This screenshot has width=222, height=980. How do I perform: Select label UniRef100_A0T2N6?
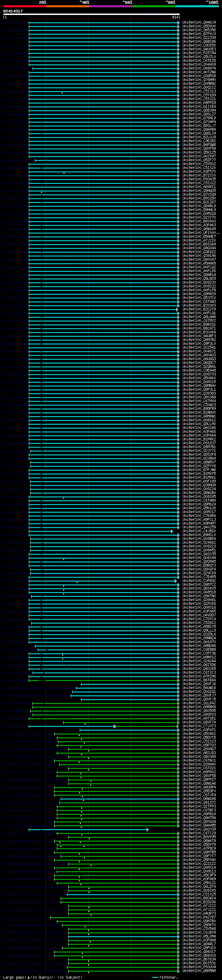point(199,72)
